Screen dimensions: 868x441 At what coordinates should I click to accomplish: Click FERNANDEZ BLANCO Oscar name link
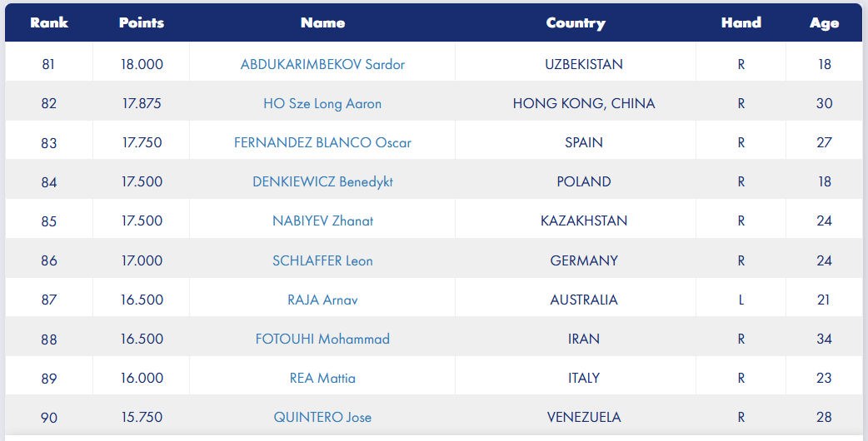point(322,142)
